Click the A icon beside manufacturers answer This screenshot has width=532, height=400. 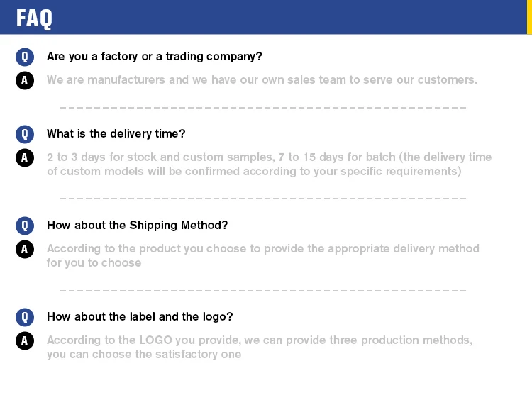tap(25, 80)
